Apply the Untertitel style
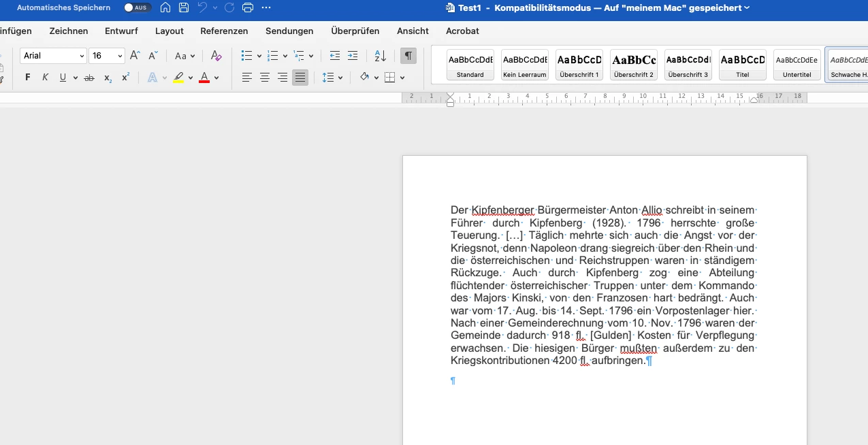The height and width of the screenshot is (445, 868). (x=797, y=65)
